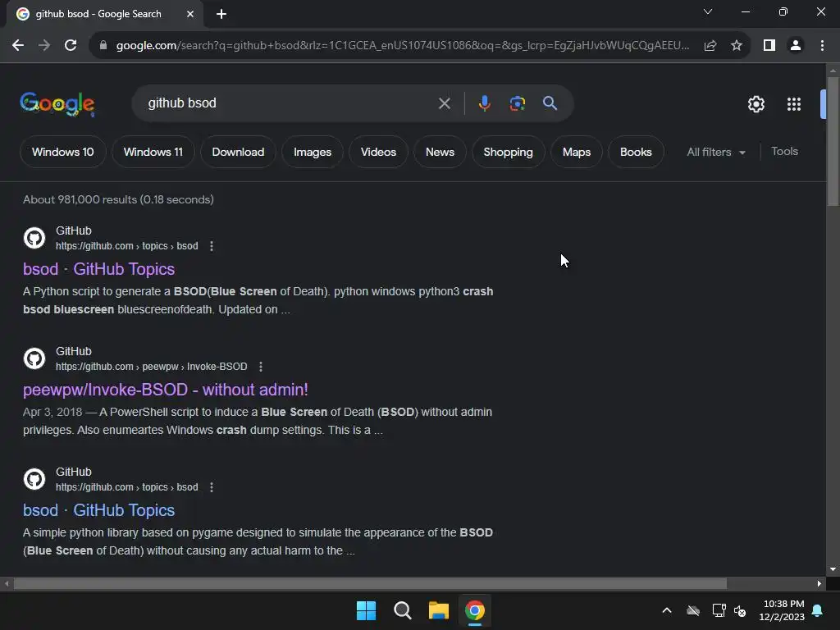Screen dimensions: 840x630
Task: Click GitHub favicon of first result
Action: point(34,238)
